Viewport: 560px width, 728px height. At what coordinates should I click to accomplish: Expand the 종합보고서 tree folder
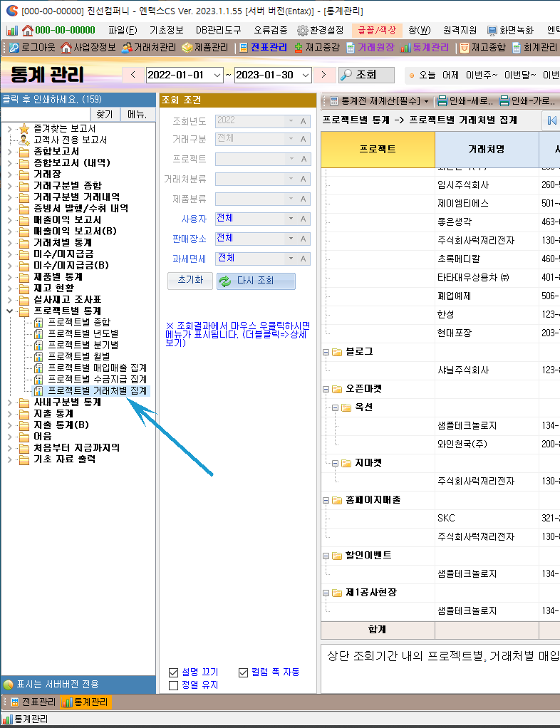pyautogui.click(x=10, y=151)
